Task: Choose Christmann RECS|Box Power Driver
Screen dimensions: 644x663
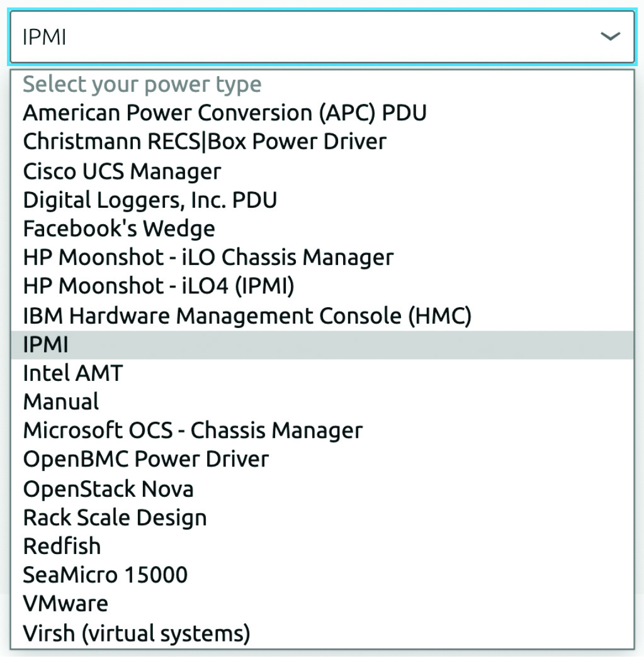Action: tap(205, 142)
